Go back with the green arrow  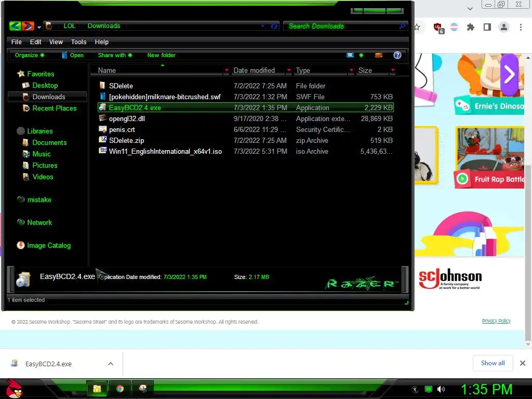(15, 26)
